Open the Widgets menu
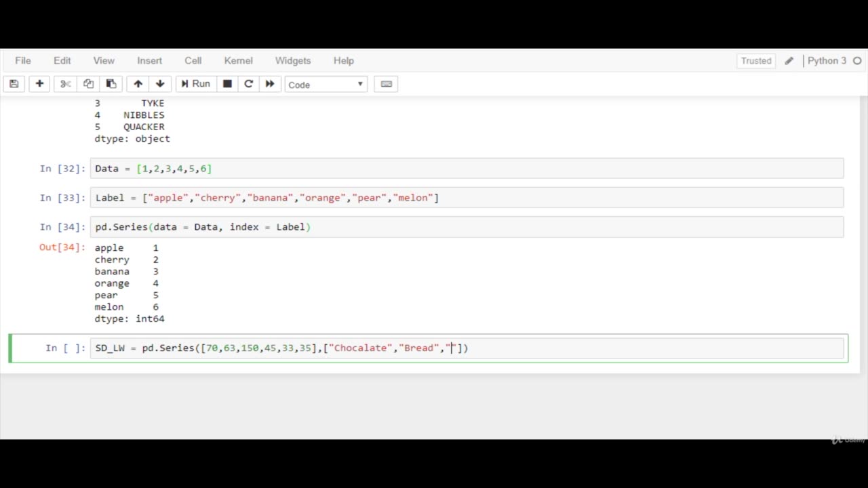The height and width of the screenshot is (488, 868). click(293, 60)
